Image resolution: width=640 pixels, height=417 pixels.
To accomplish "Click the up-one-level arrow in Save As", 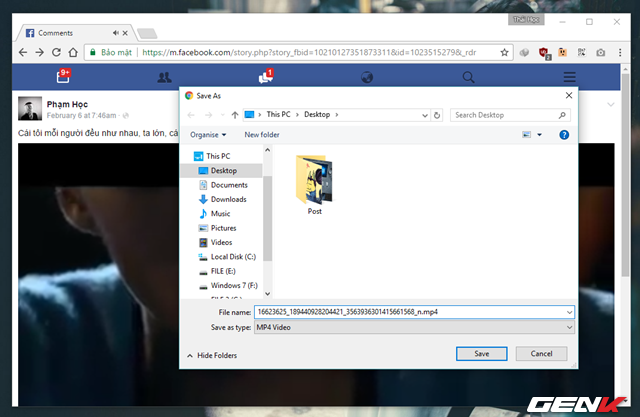I will 235,115.
